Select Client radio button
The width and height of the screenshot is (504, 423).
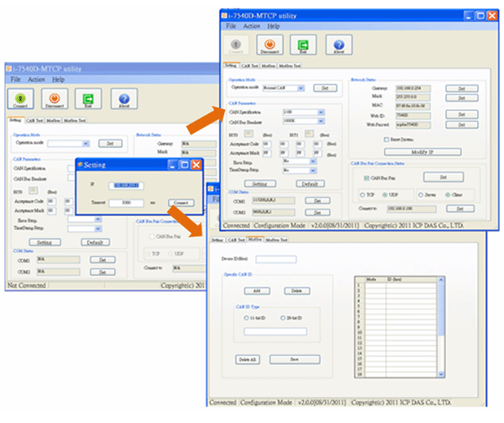click(448, 194)
